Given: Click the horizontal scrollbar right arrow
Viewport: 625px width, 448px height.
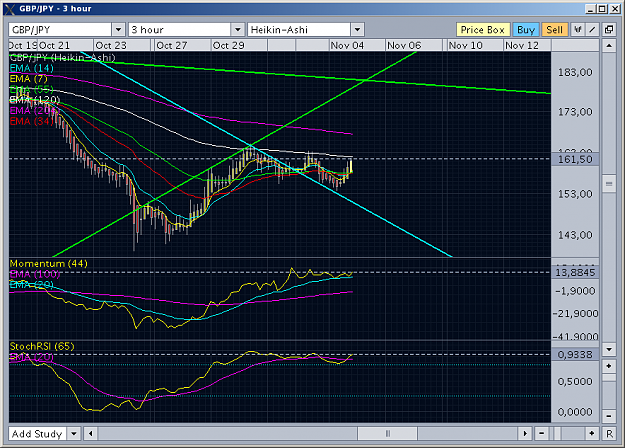Looking at the screenshot, I should (x=525, y=433).
